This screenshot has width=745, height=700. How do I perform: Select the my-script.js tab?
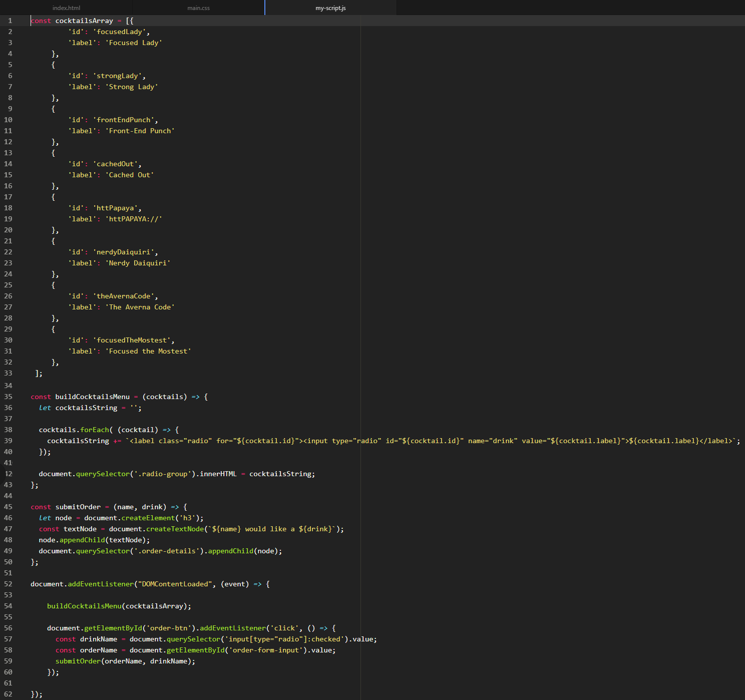click(x=330, y=8)
